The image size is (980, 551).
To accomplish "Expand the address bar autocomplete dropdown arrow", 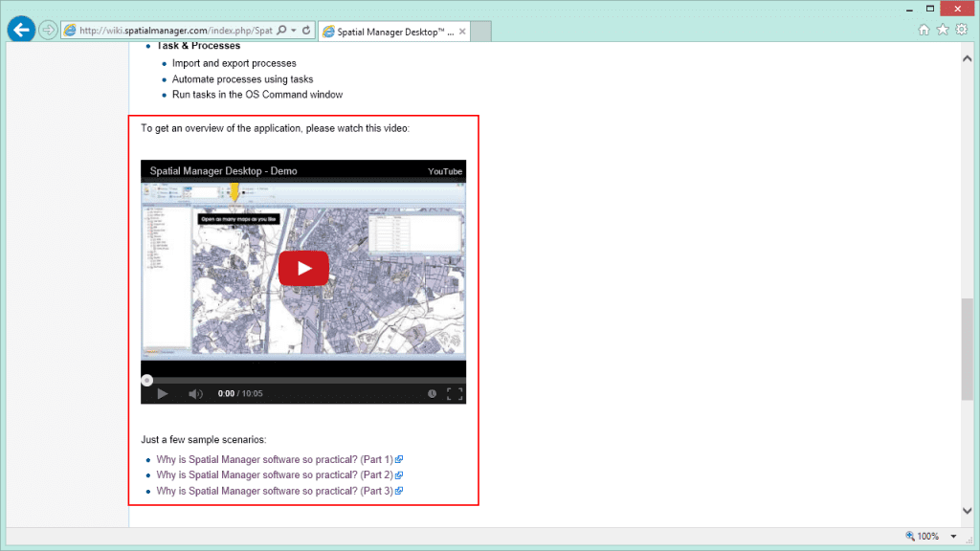I will [293, 31].
